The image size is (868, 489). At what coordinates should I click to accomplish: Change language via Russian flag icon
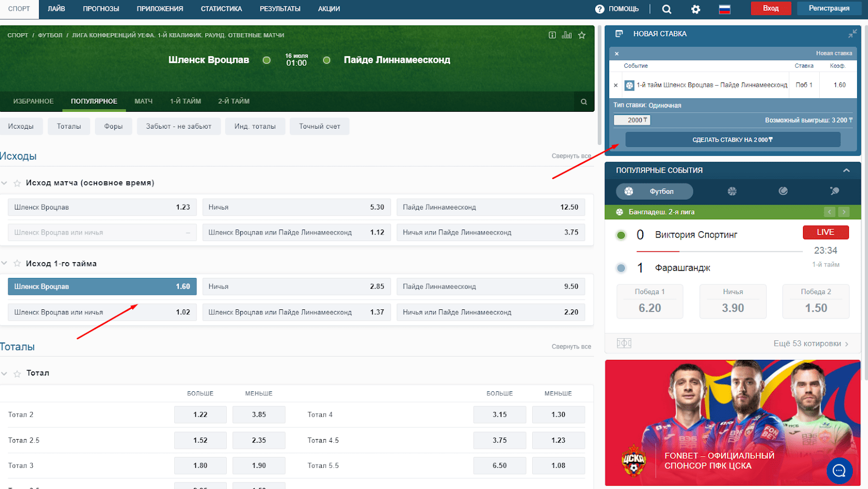tap(725, 9)
